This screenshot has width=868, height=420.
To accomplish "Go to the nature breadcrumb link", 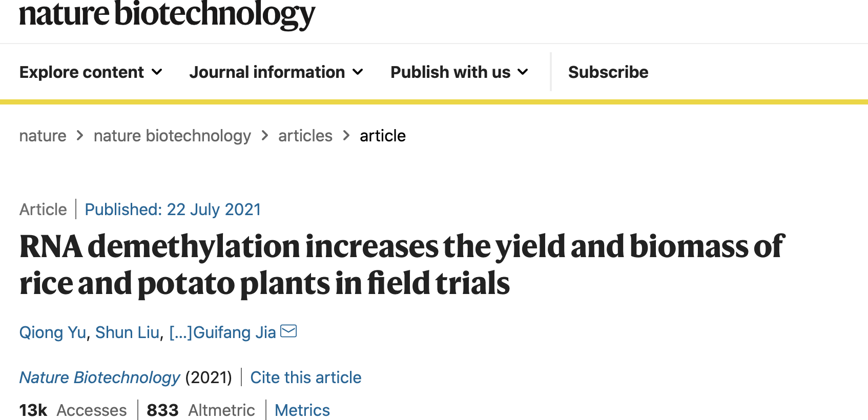I will pyautogui.click(x=43, y=136).
